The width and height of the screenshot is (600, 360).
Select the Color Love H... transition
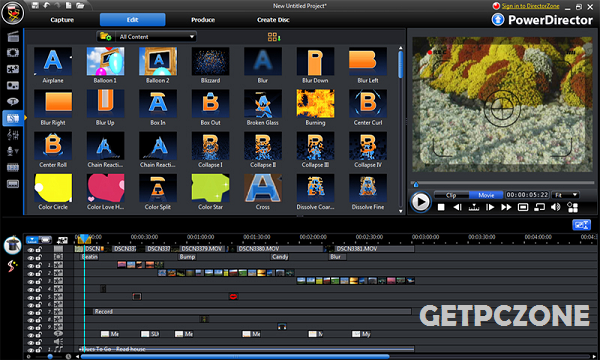105,188
